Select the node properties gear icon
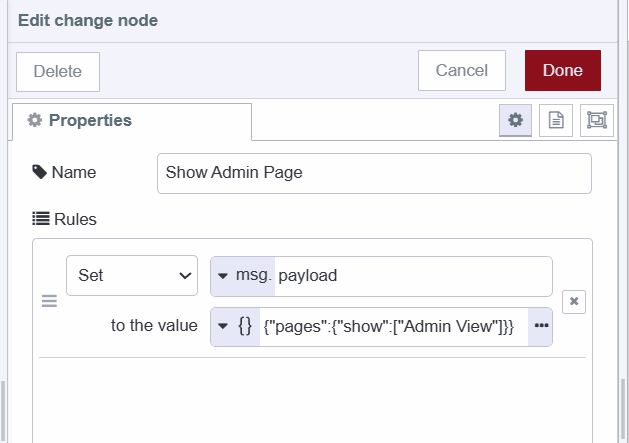629x443 pixels. pos(515,121)
